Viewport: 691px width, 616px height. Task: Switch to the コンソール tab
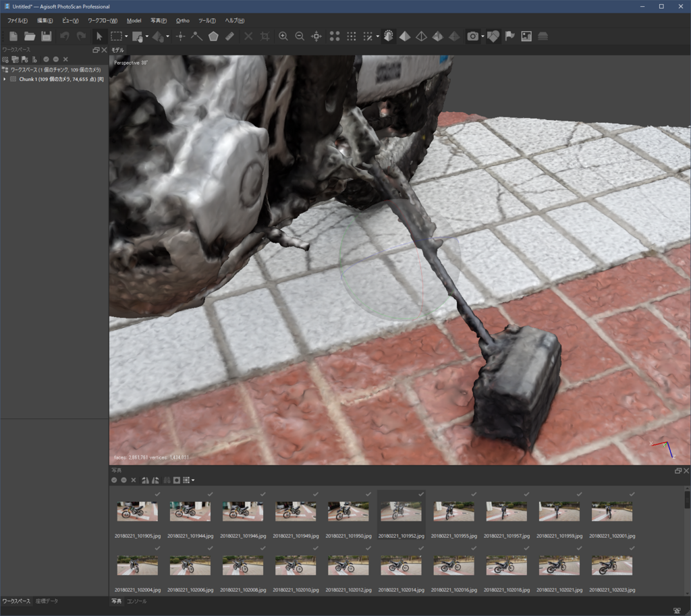[x=136, y=601]
